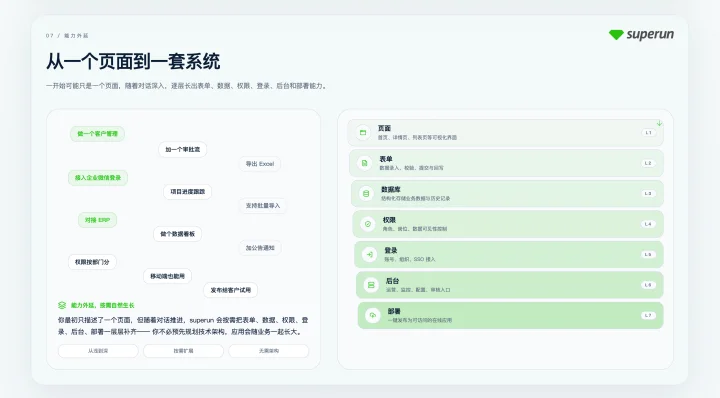Click the server icon beside 后台

pos(371,285)
